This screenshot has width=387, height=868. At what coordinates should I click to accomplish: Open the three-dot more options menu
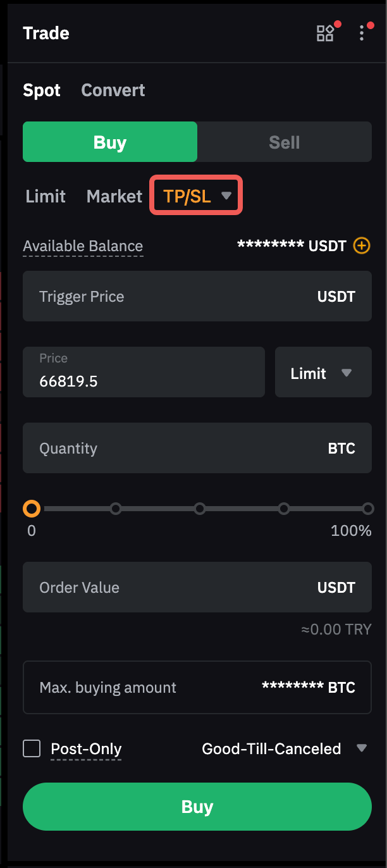click(362, 34)
